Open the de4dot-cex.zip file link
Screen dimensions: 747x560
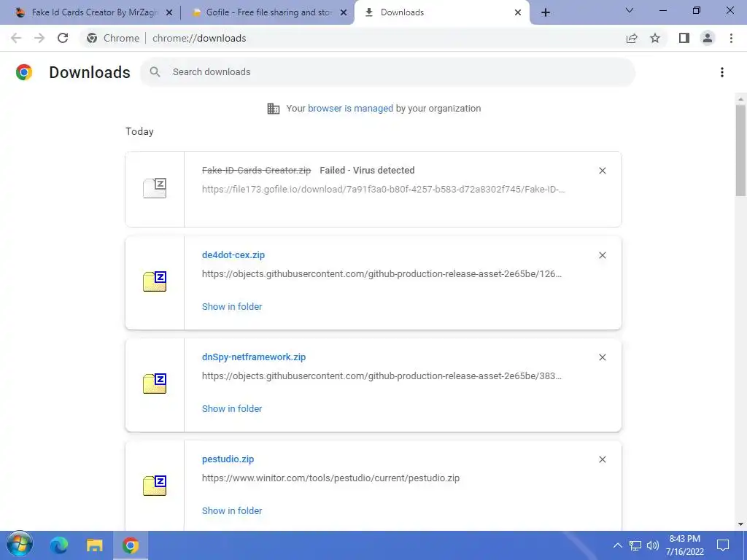233,254
